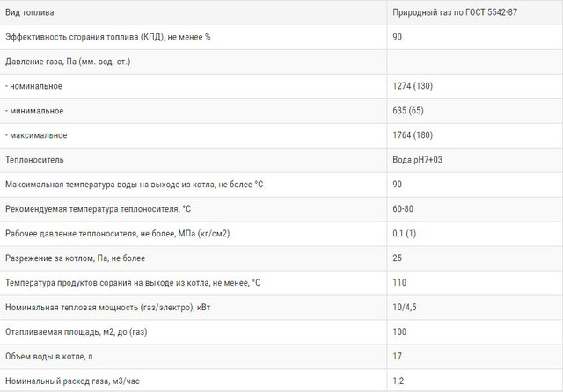Click the 'Теплоноситель' row label
This screenshot has height=392, width=563.
[34, 160]
